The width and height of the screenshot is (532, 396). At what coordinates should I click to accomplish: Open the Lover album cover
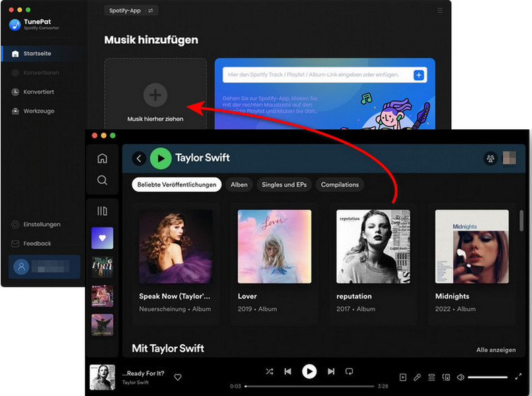[275, 246]
